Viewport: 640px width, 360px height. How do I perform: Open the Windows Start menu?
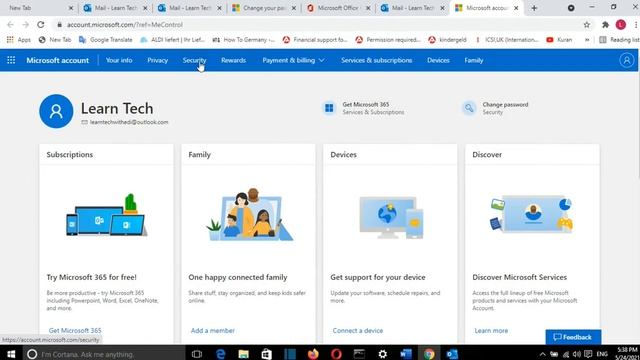(11, 354)
